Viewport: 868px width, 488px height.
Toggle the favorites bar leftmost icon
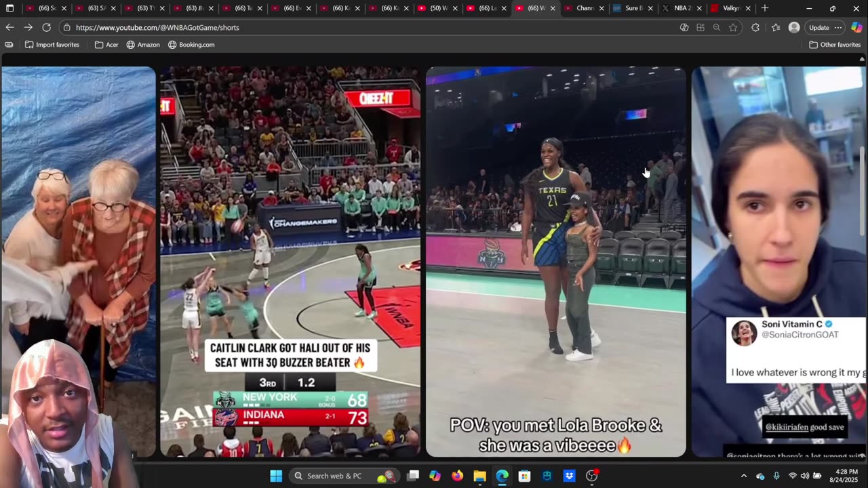click(x=9, y=45)
